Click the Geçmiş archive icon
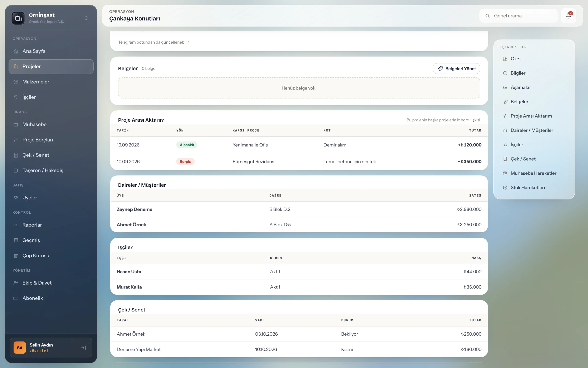Screen dimensions: 588x368 [x=16, y=240]
